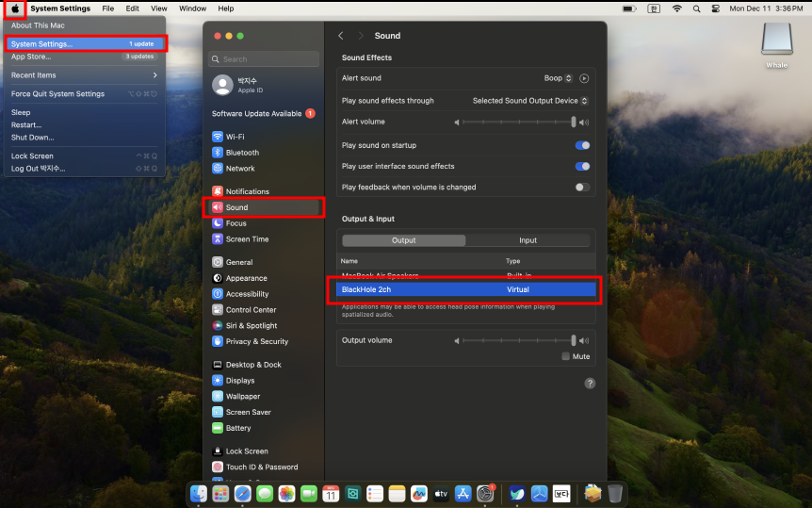Toggle Play user interface sound effects
Image resolution: width=812 pixels, height=508 pixels.
(582, 167)
